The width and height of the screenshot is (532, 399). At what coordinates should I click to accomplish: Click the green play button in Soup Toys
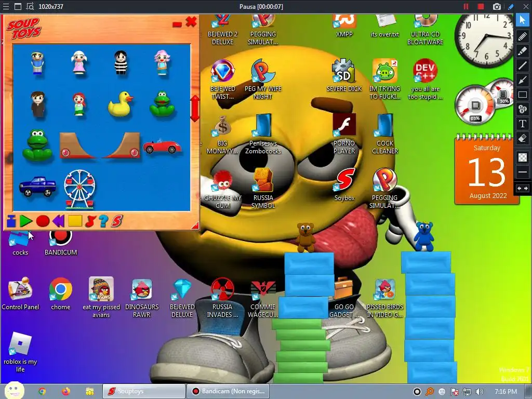(x=26, y=221)
